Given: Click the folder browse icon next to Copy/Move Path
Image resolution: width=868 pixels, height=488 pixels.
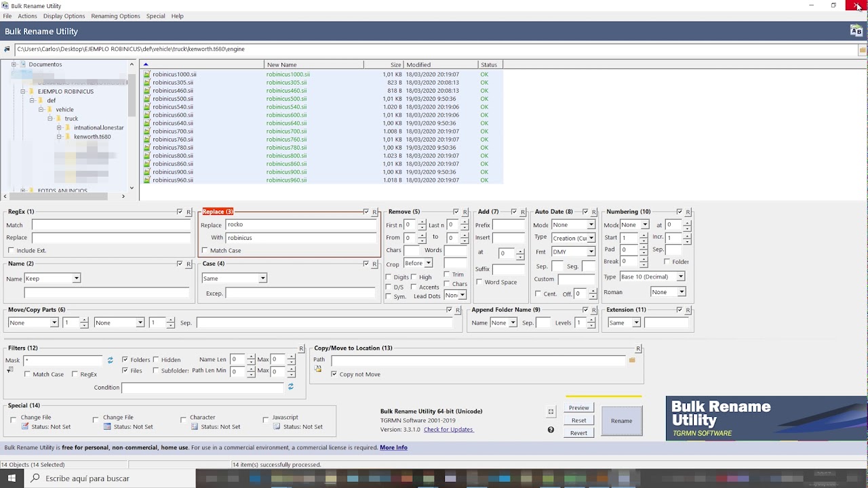Looking at the screenshot, I should (x=632, y=360).
